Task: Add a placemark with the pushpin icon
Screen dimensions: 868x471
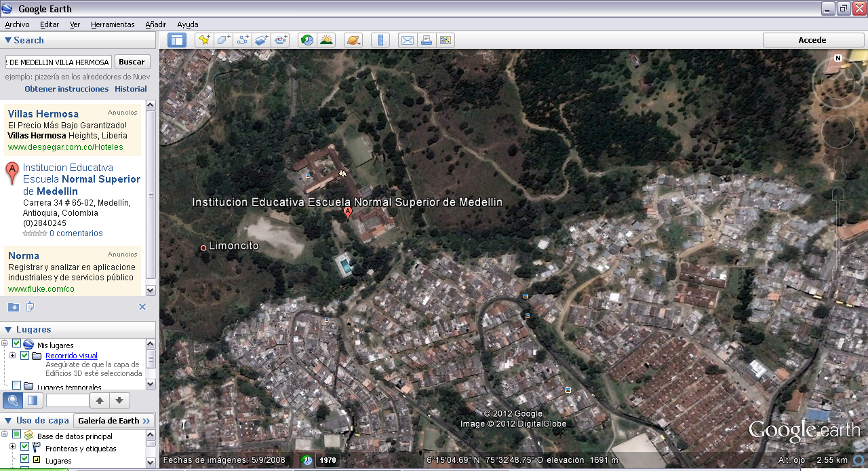Action: 203,40
